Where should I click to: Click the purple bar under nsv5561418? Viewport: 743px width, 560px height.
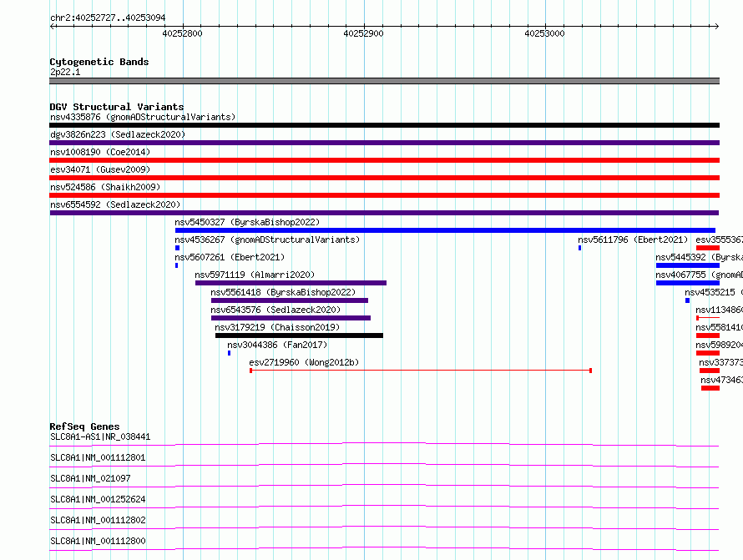click(290, 300)
